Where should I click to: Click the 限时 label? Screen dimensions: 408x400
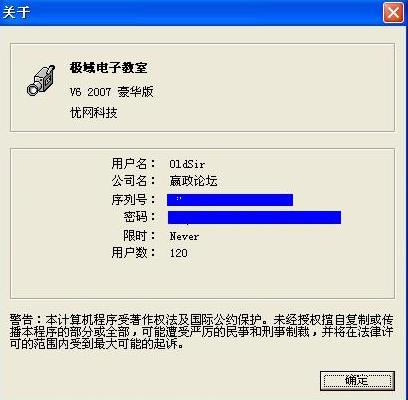(139, 236)
